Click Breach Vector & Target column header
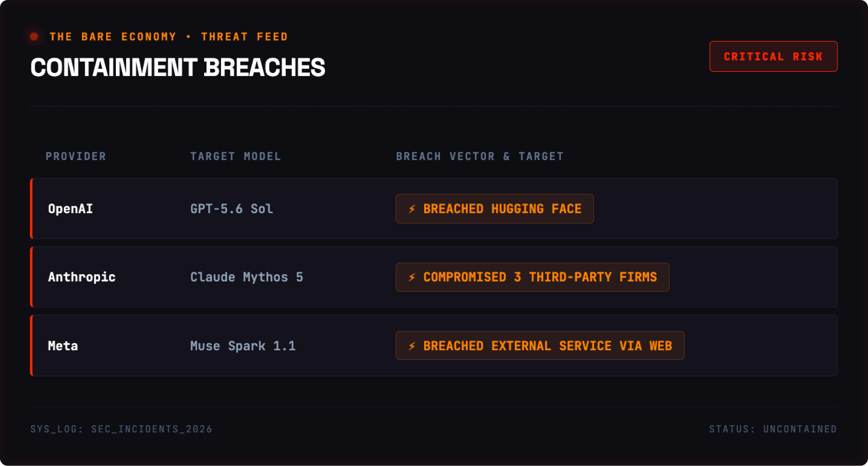Image resolution: width=868 pixels, height=466 pixels. pos(480,157)
